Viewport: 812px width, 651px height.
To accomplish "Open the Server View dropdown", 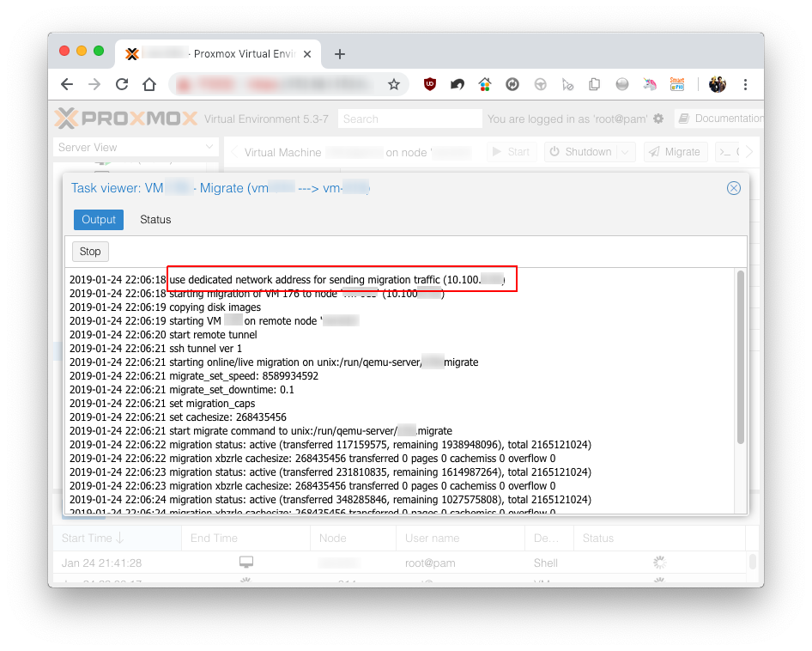I will click(x=136, y=147).
